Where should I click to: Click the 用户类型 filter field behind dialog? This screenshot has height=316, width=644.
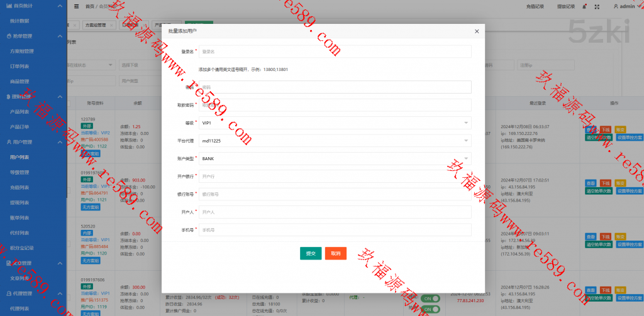pyautogui.click(x=140, y=81)
